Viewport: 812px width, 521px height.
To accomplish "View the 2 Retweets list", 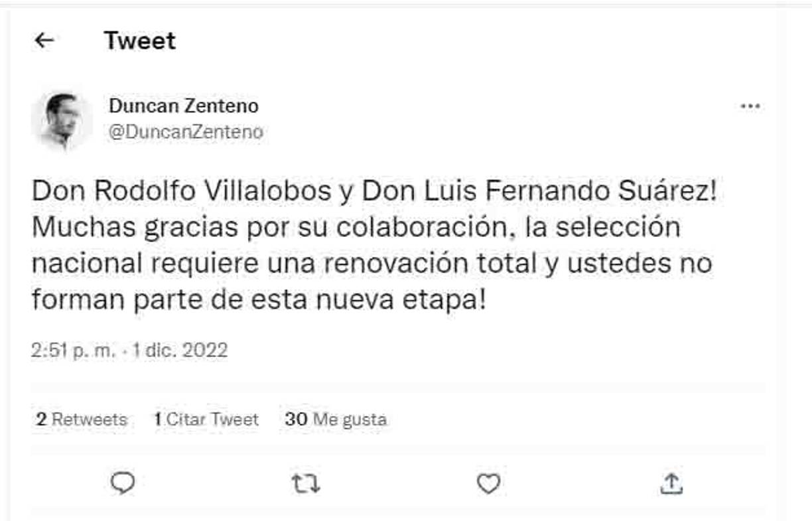I will click(82, 419).
